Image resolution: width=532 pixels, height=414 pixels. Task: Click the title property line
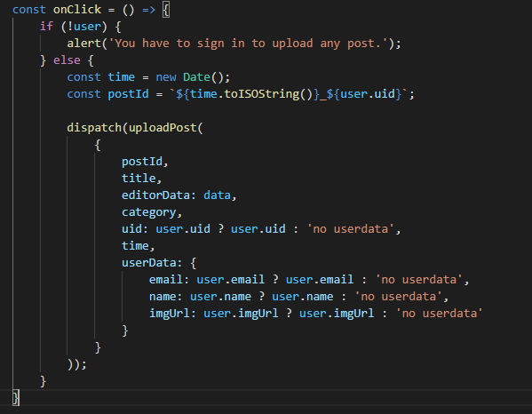(x=142, y=179)
